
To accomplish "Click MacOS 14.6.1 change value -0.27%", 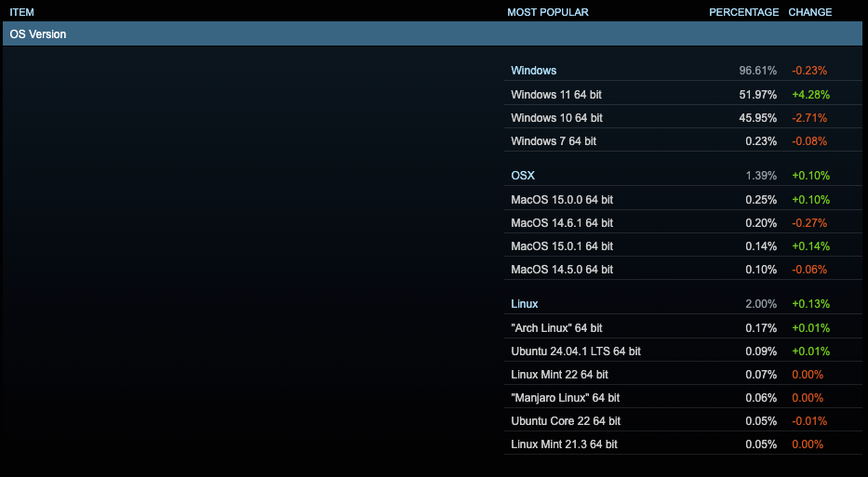I will click(x=809, y=223).
